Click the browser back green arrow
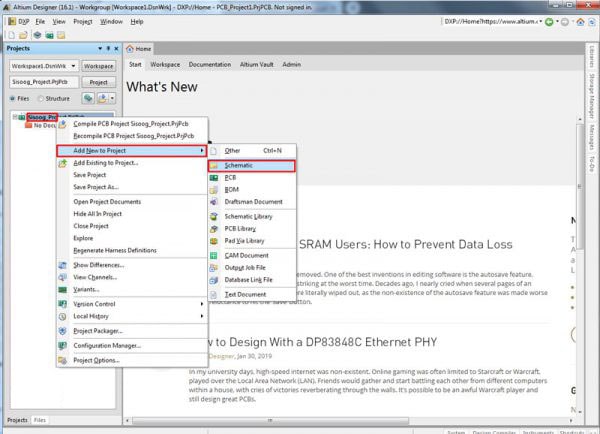Screen dimensions: 600x434 pyautogui.click(x=549, y=22)
